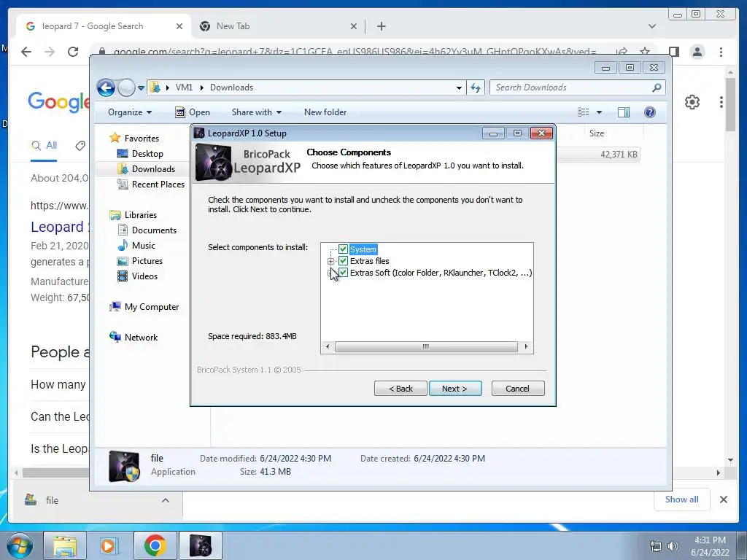Reload the Chrome page
This screenshot has width=747, height=560.
pyautogui.click(x=73, y=52)
